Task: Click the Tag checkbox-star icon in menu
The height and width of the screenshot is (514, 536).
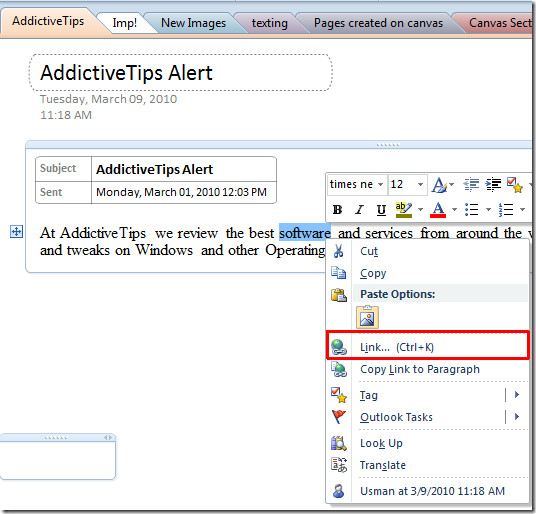Action: [339, 395]
